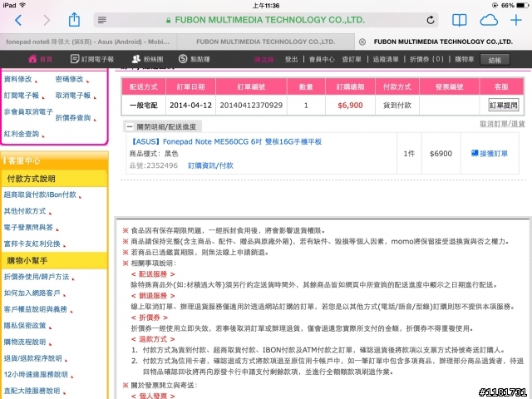This screenshot has width=532, height=399.
Task: Add a new tab with plus icon
Action: 516,20
